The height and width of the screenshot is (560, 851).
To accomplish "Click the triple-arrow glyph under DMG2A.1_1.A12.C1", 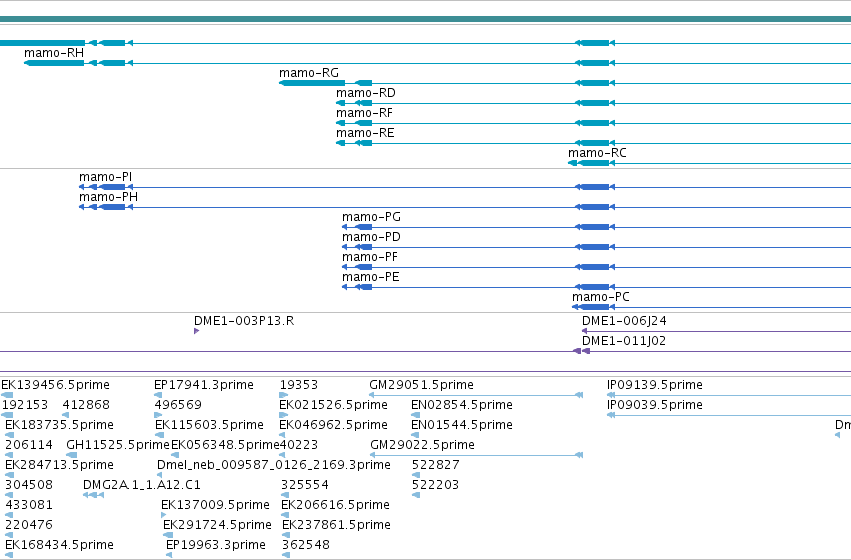I will [93, 495].
